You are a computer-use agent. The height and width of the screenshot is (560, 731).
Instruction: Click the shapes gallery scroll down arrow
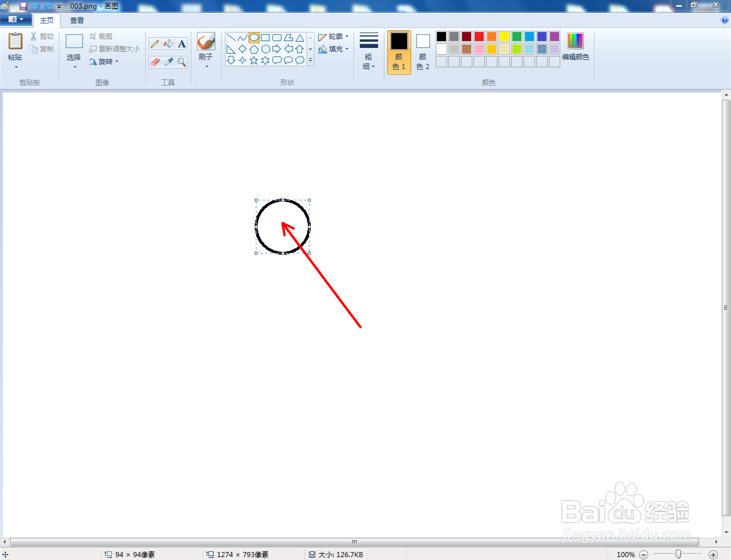(x=311, y=49)
